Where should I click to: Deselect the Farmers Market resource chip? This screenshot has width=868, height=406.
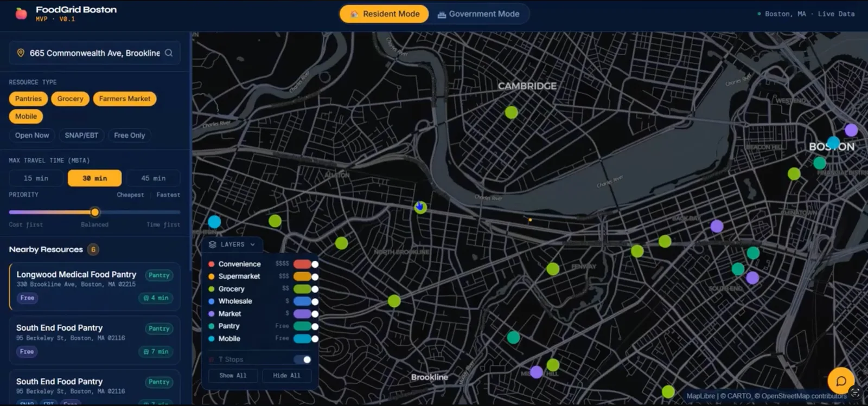pyautogui.click(x=125, y=99)
